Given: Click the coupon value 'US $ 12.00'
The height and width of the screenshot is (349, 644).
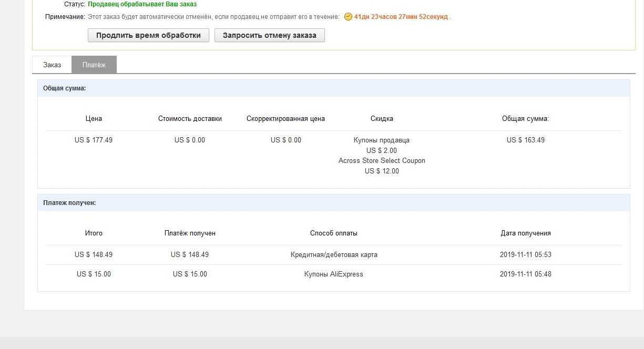Looking at the screenshot, I should [382, 171].
